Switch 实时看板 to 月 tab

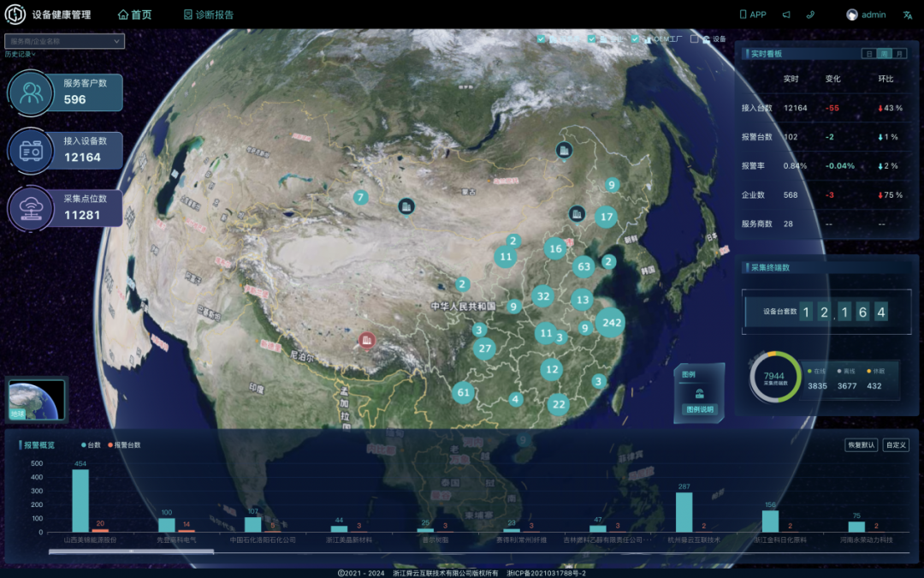coord(899,54)
